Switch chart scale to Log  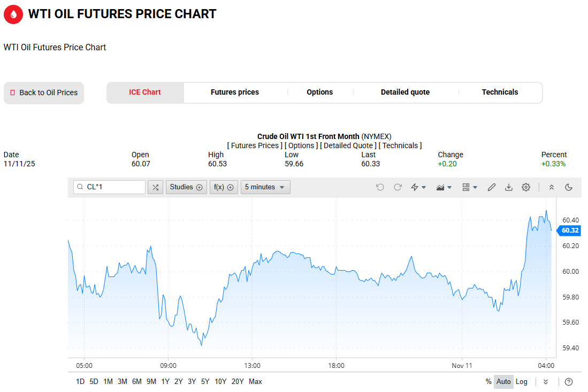521,382
